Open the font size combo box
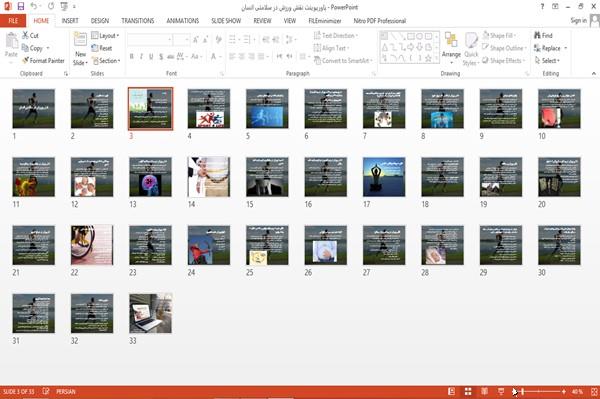This screenshot has height=399, width=600. pyautogui.click(x=181, y=39)
